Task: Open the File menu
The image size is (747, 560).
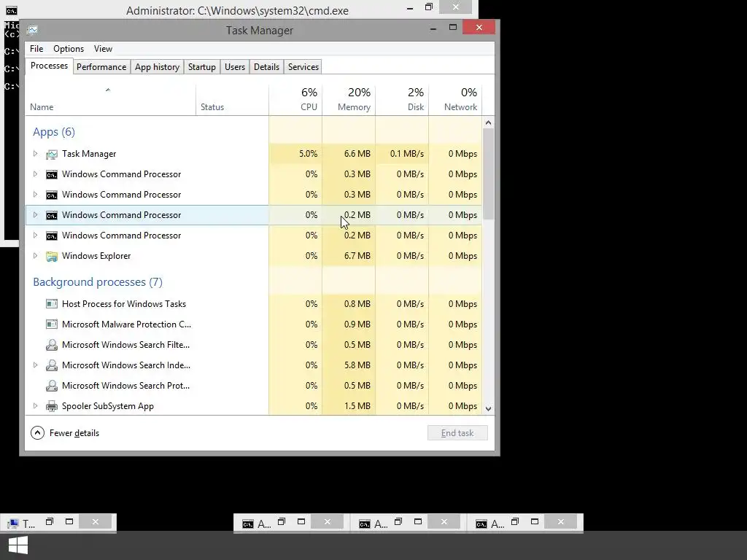Action: click(x=36, y=49)
